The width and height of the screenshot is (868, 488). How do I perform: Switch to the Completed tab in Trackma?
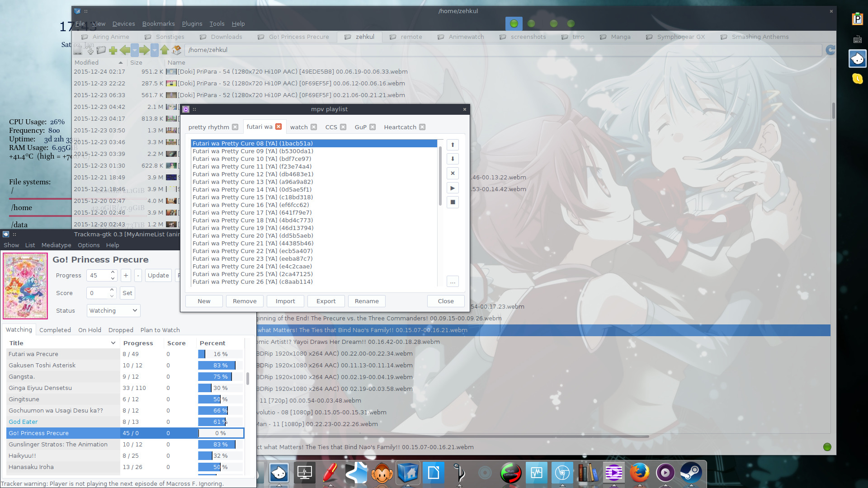coord(55,330)
